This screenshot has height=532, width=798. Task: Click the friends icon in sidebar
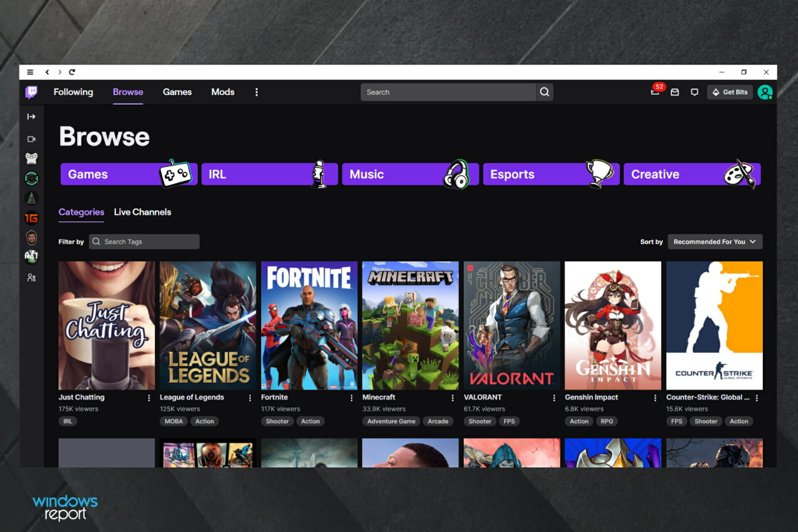coord(31,278)
